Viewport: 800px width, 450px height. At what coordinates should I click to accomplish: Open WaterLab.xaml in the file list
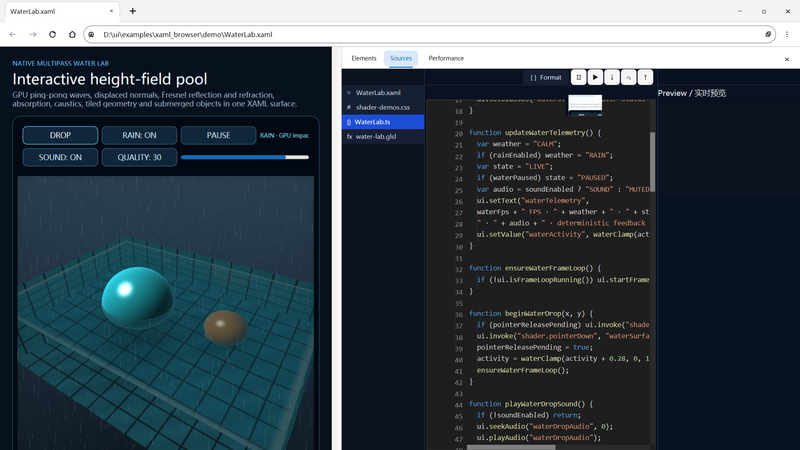click(383, 93)
